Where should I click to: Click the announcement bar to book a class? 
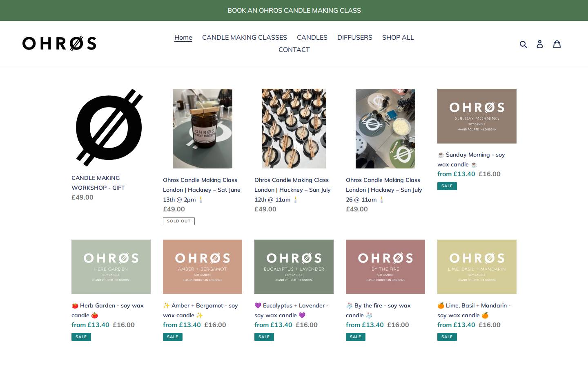point(294,10)
